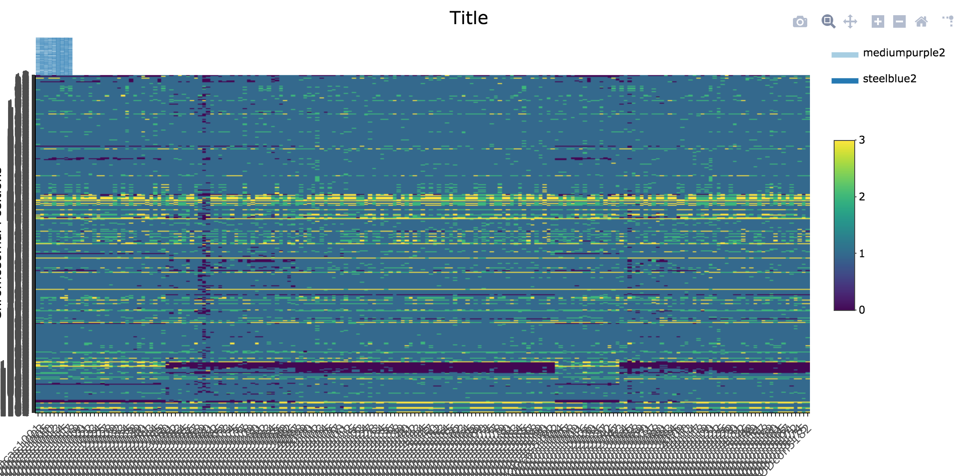Image resolution: width=980 pixels, height=476 pixels.
Task: Download plot as PNG with camera icon
Action: coord(800,21)
